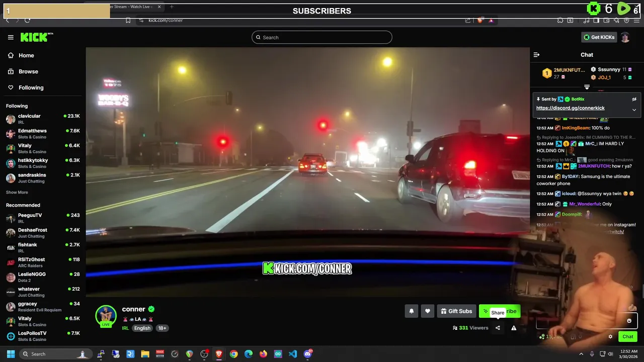The width and height of the screenshot is (644, 362).
Task: Open RSiTzGhost recommended channel
Action: pos(43,262)
